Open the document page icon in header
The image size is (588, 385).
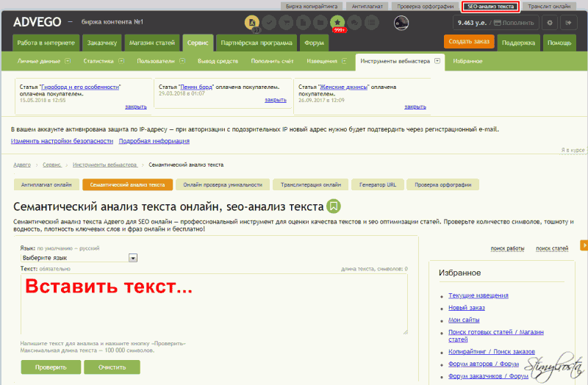(304, 23)
